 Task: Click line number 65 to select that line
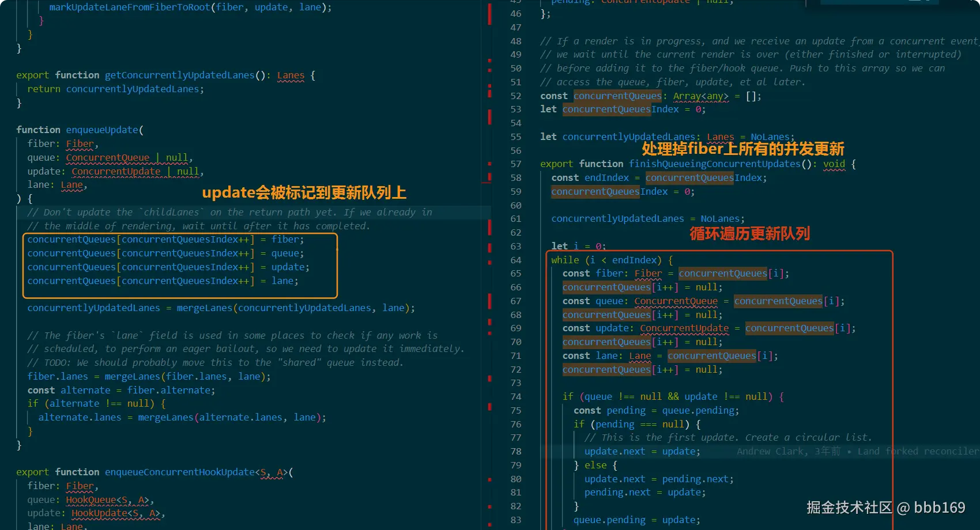point(516,273)
